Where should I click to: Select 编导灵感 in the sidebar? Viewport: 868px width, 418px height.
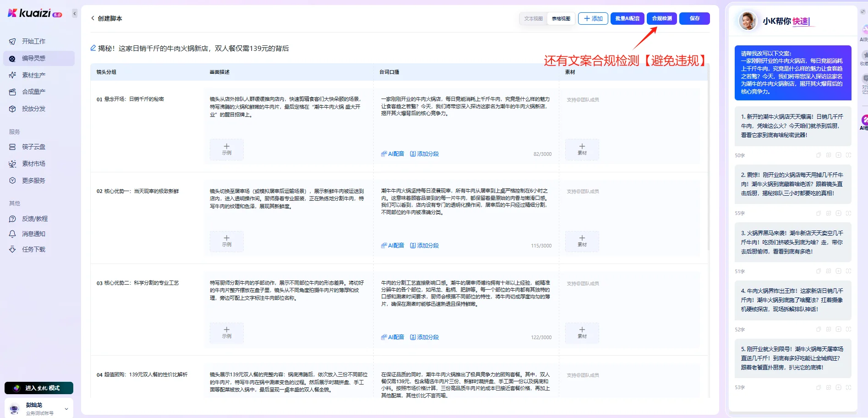(38, 58)
